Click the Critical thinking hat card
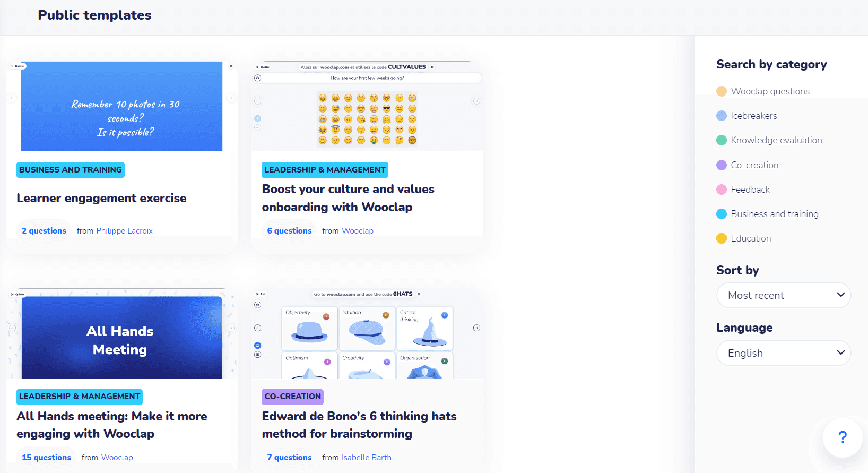The image size is (868, 473). click(x=425, y=328)
